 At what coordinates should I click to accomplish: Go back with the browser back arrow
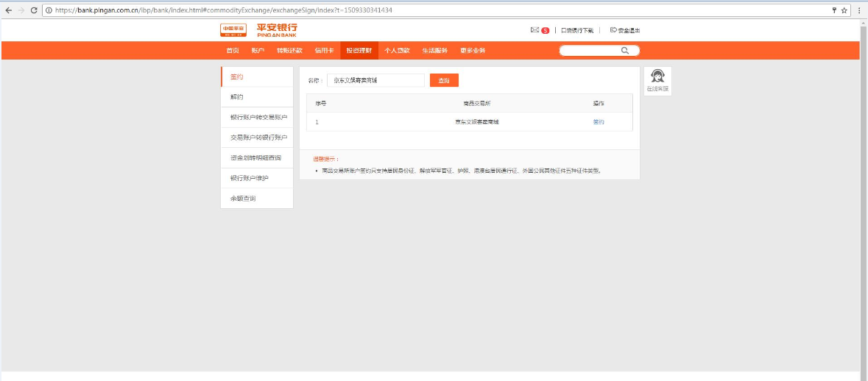(8, 10)
